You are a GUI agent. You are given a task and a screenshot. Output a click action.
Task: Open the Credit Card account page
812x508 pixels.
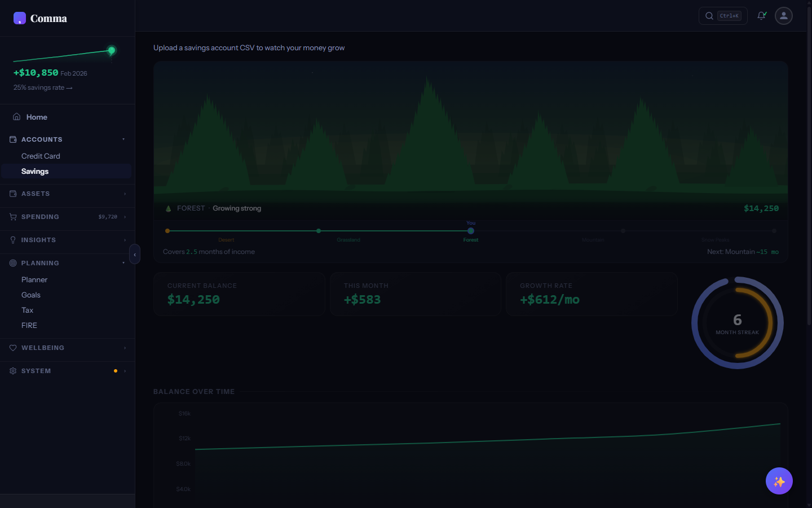pos(41,156)
